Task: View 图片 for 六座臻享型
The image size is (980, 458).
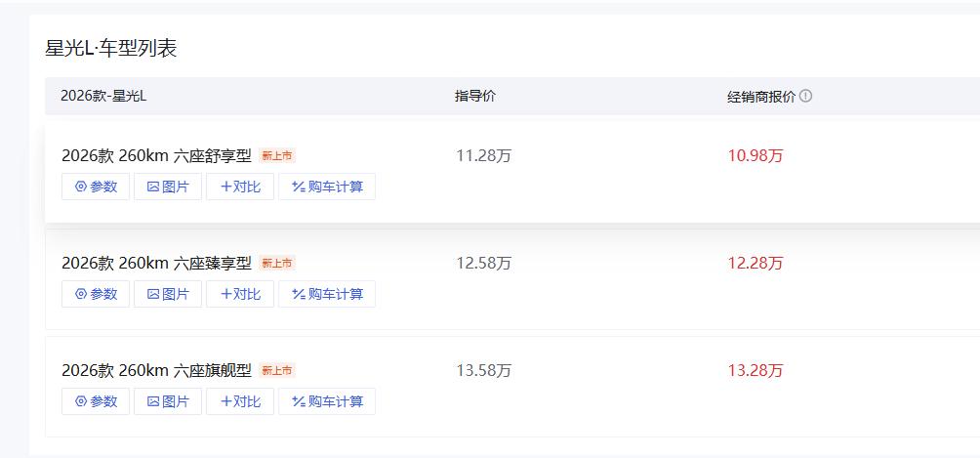Action: point(168,294)
